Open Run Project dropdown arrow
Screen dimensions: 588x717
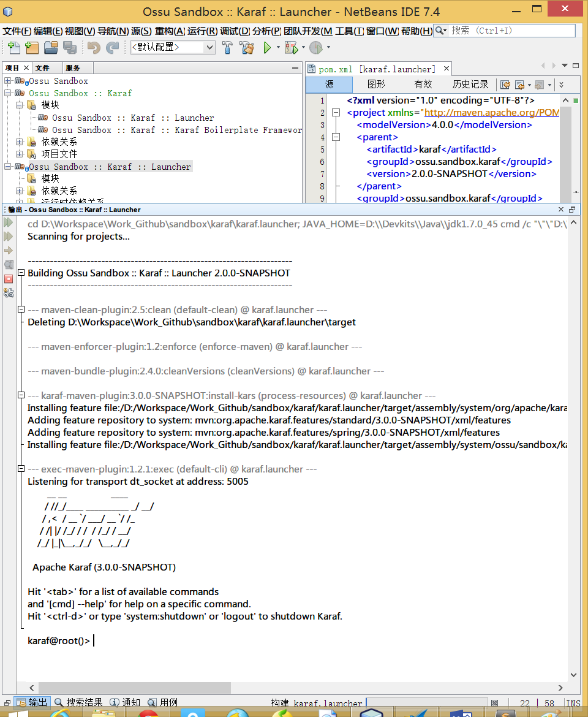point(278,47)
